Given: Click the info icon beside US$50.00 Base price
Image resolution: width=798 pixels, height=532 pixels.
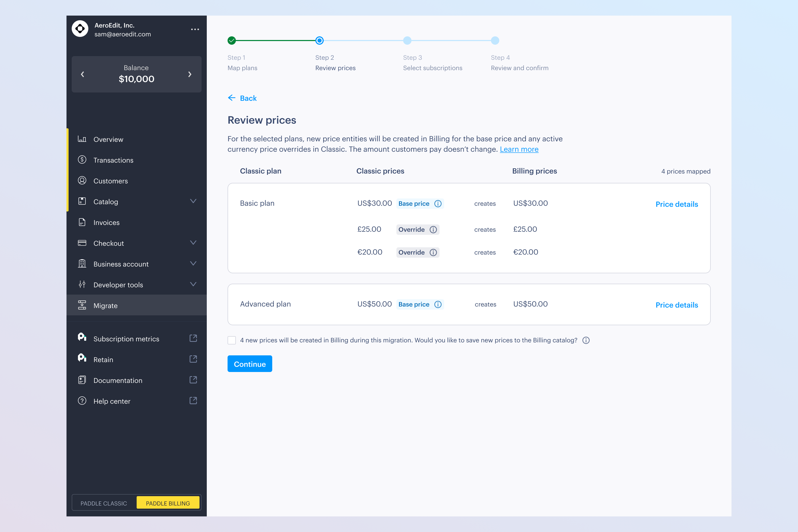Looking at the screenshot, I should (438, 304).
